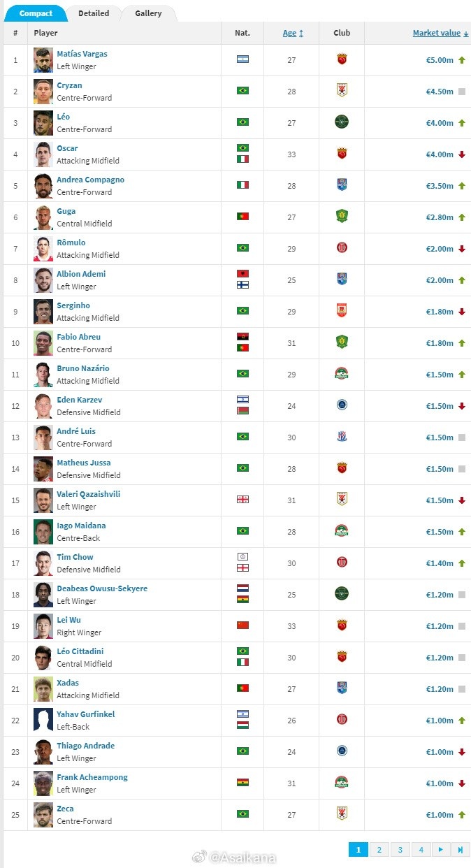
Task: Switch to the Detailed tab
Action: (94, 13)
